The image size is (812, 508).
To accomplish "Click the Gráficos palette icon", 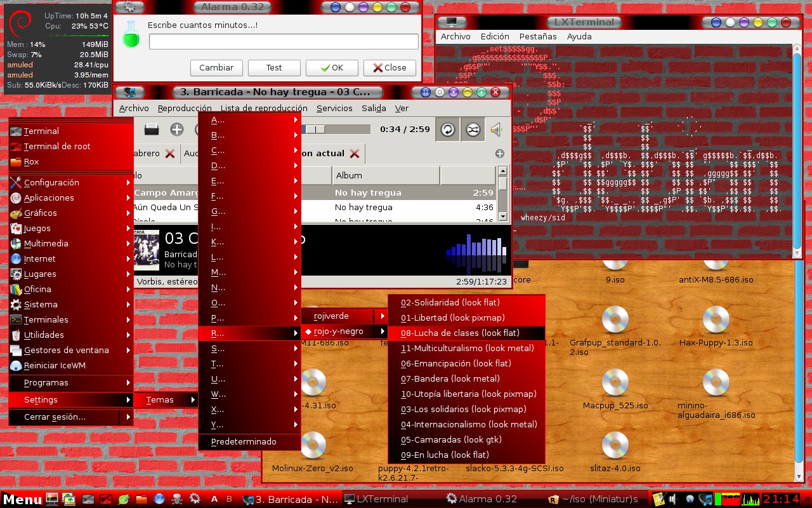I will (16, 213).
